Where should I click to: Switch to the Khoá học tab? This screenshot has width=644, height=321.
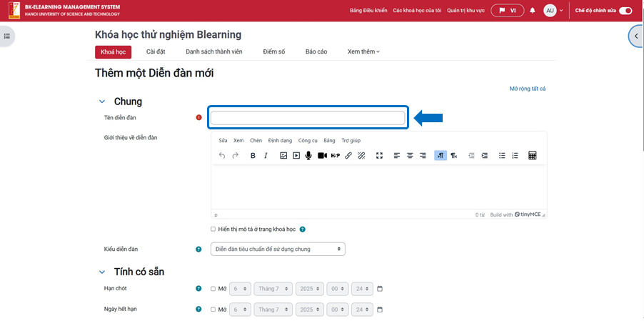tap(113, 52)
